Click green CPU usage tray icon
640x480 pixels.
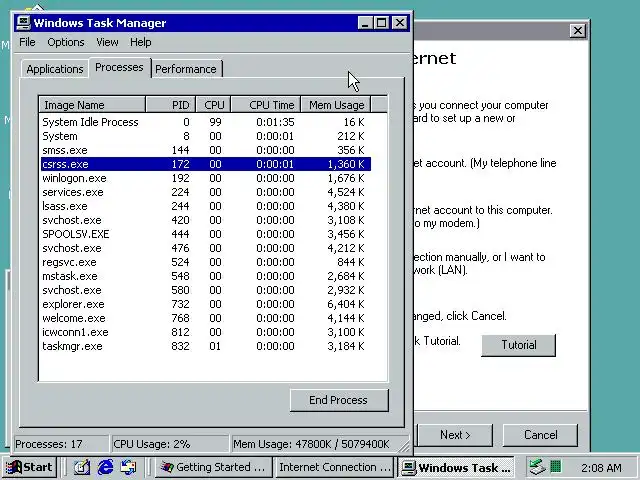[556, 466]
